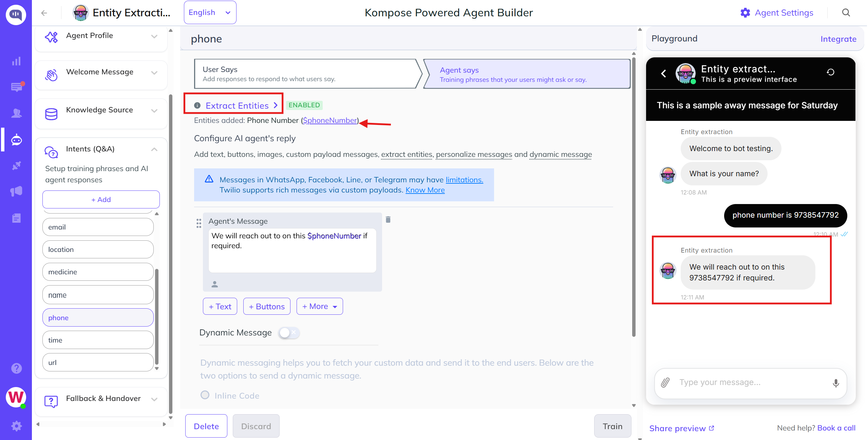The width and height of the screenshot is (868, 440).
Task: Select the medicine intent
Action: click(98, 272)
